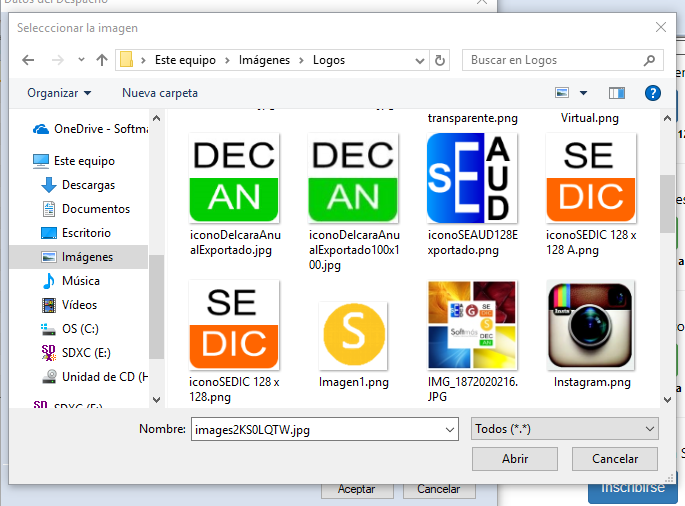Viewport: 685px width, 506px height.
Task: Click the Nombre filename text field
Action: [x=315, y=429]
